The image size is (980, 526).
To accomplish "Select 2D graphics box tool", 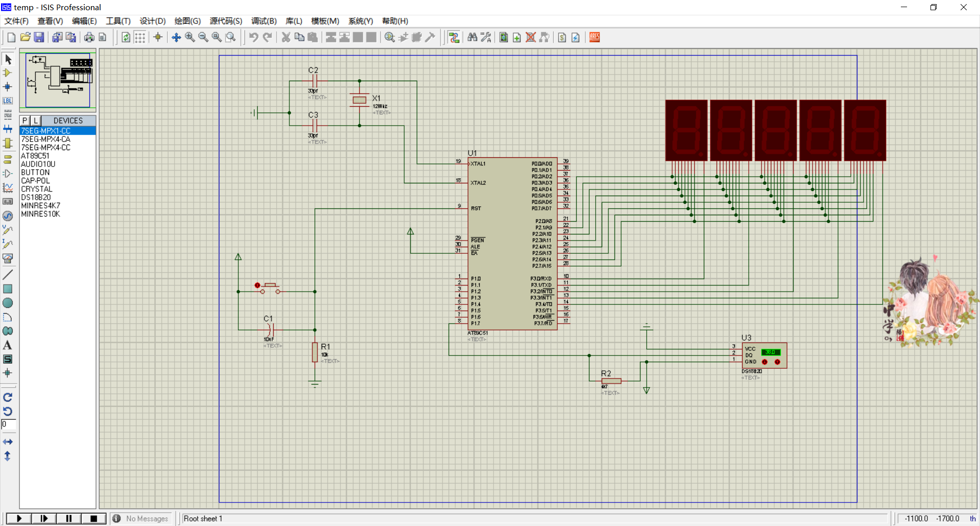I will [8, 289].
